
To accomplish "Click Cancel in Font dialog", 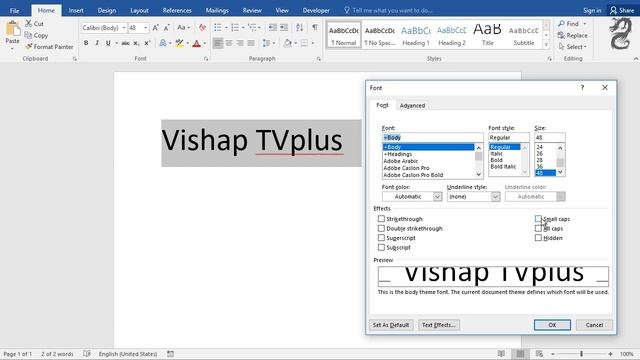I will (x=594, y=325).
